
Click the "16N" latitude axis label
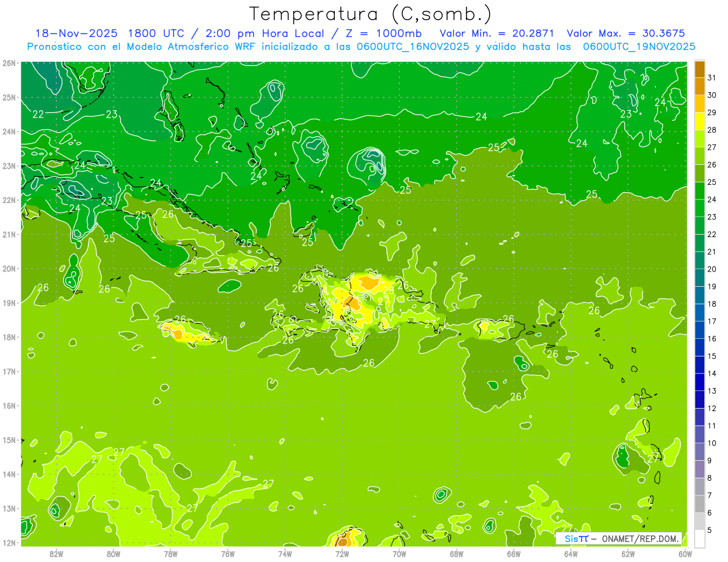click(x=10, y=406)
